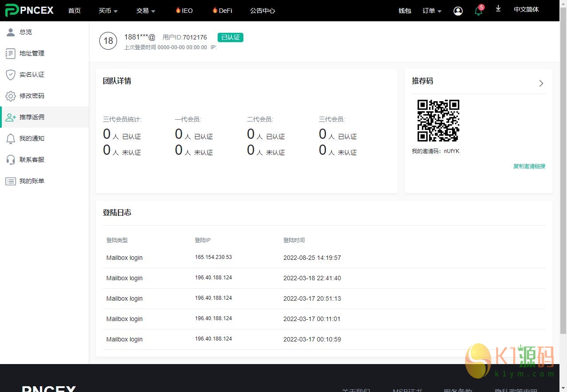
Task: Go to the 首页 home menu item
Action: point(74,11)
